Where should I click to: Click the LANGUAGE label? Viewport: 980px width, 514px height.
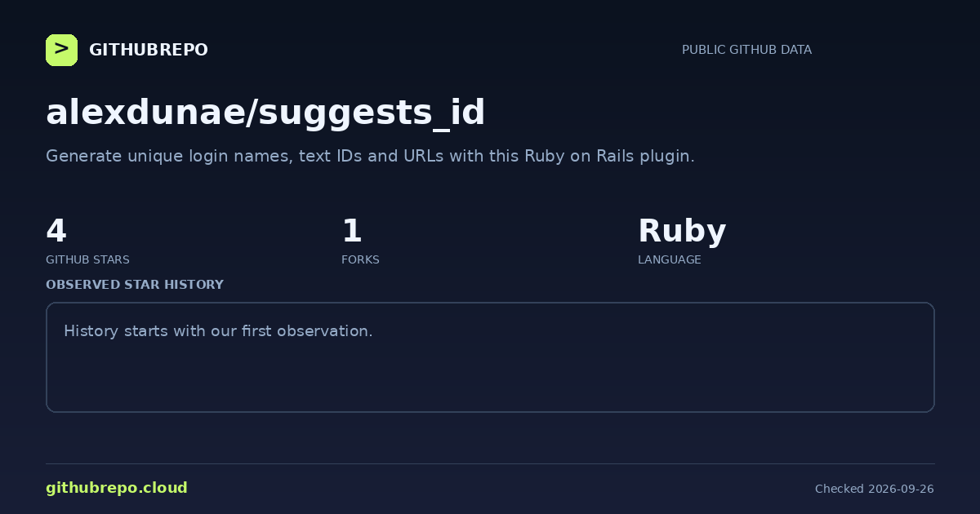point(669,259)
